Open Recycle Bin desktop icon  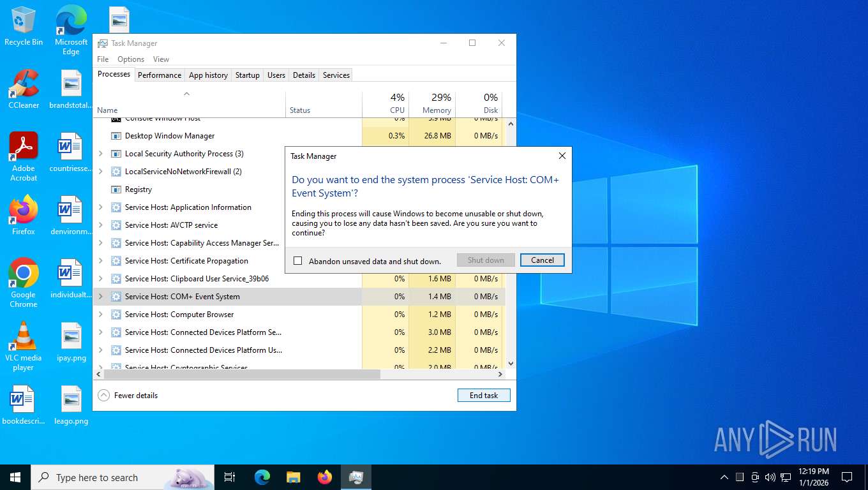click(24, 27)
